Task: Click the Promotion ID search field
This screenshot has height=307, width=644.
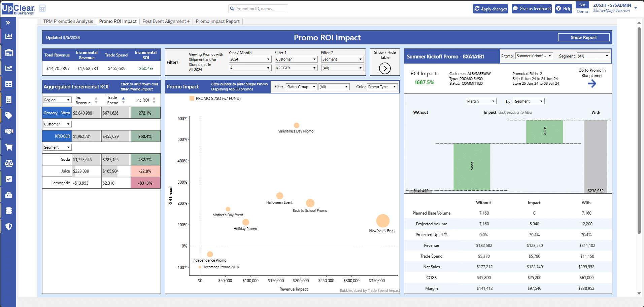Action: click(258, 9)
